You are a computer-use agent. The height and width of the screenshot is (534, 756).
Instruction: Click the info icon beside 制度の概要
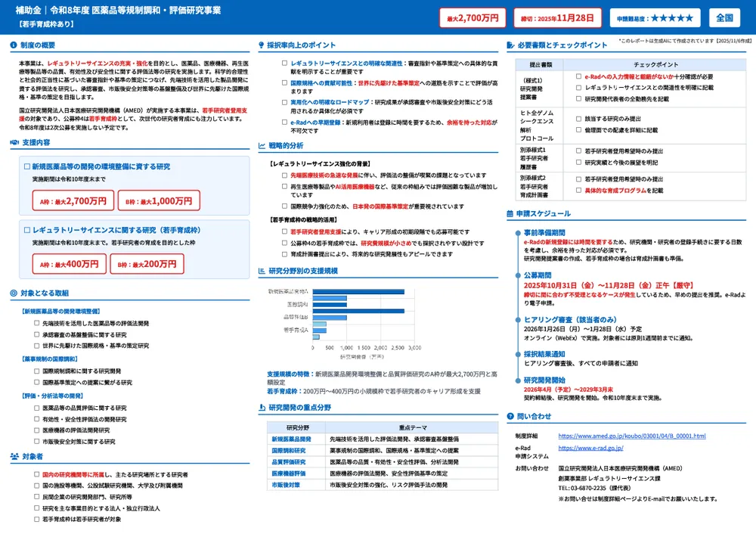(14, 45)
